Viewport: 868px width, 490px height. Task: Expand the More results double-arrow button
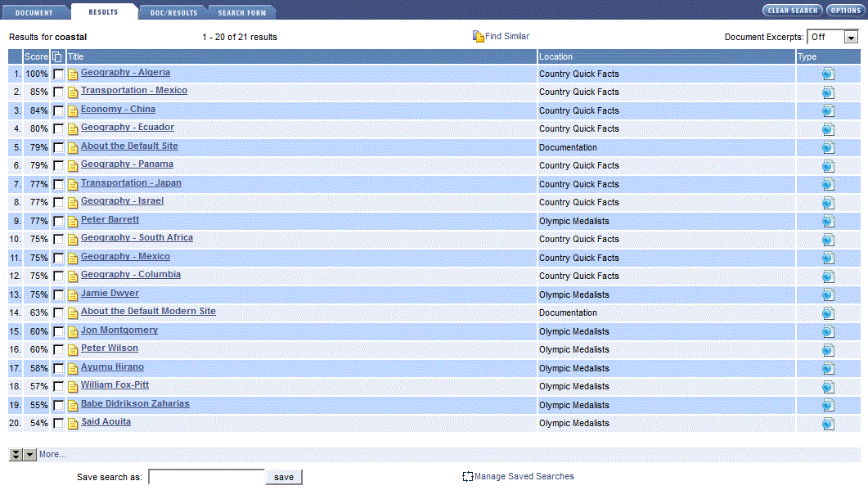pyautogui.click(x=16, y=455)
